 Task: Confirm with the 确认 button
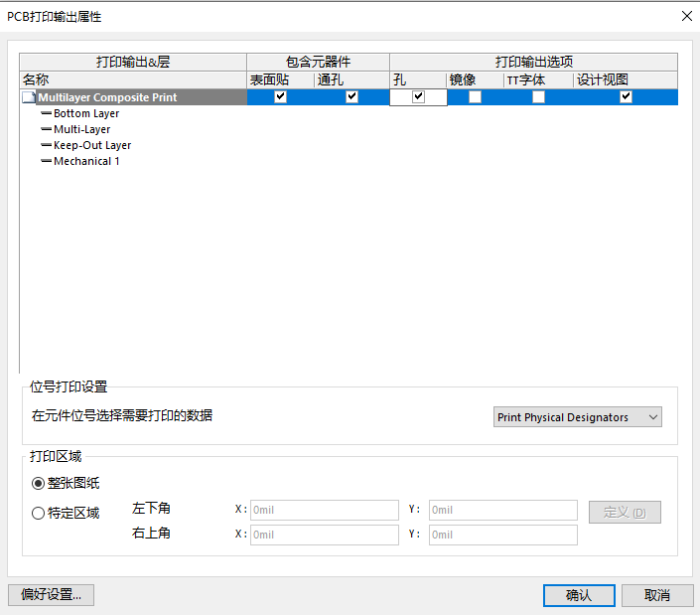pos(579,595)
